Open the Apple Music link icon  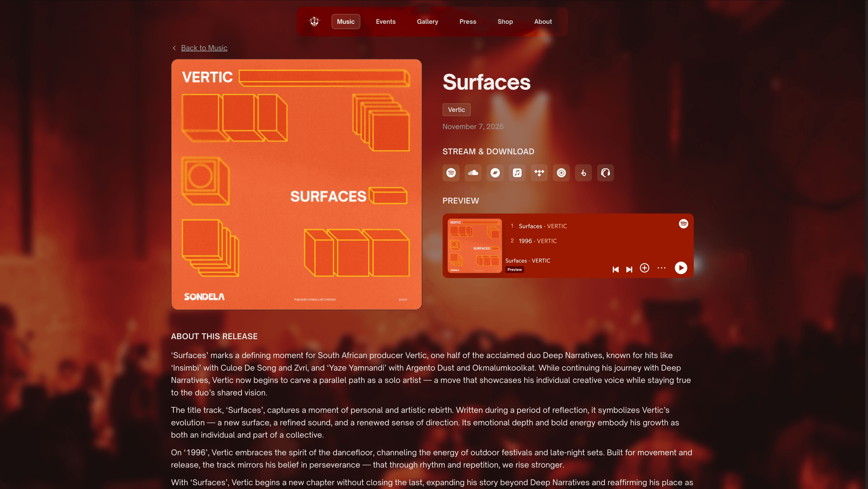(x=517, y=173)
